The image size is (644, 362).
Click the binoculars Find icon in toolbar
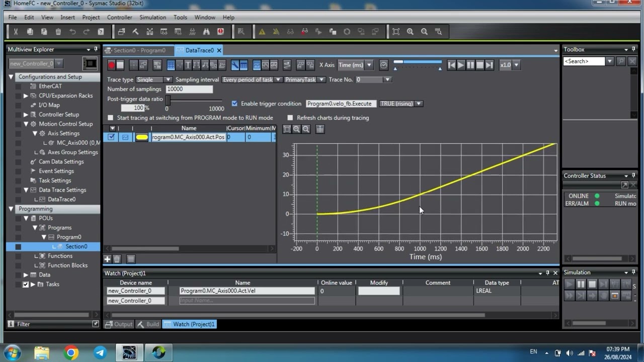pos(206,32)
